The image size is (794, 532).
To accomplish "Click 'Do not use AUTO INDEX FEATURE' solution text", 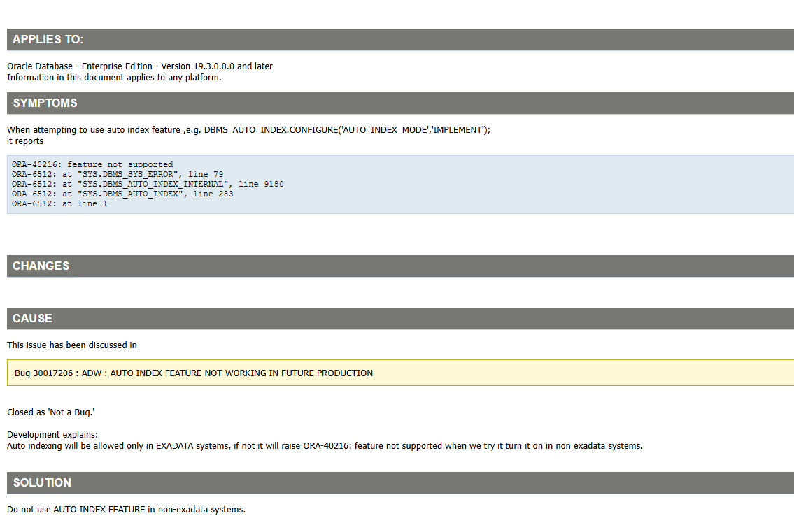I will point(126,510).
